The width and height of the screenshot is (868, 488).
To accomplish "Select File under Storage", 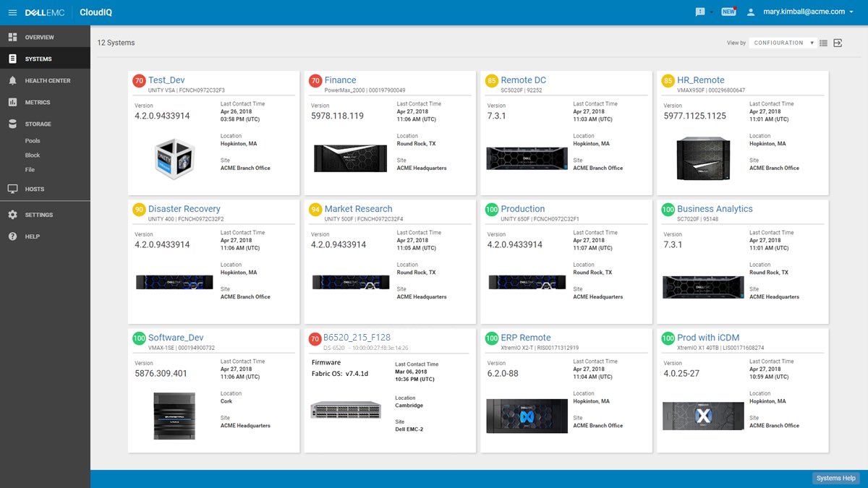I will coord(30,170).
